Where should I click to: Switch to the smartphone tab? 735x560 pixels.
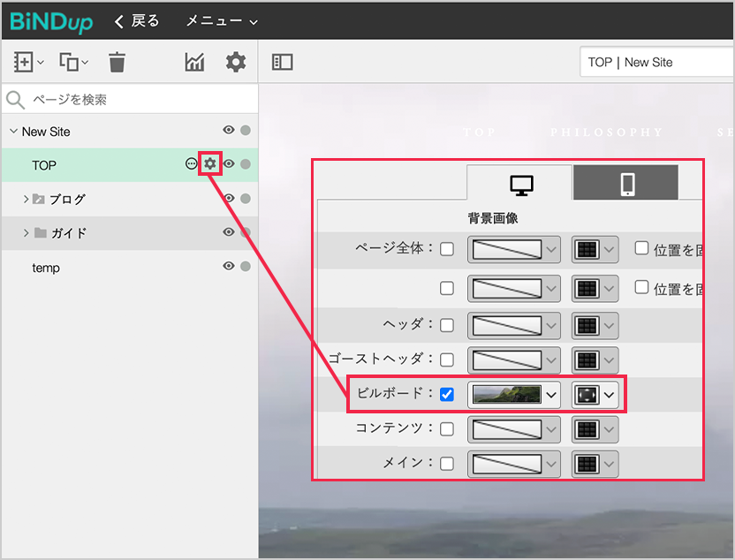626,184
